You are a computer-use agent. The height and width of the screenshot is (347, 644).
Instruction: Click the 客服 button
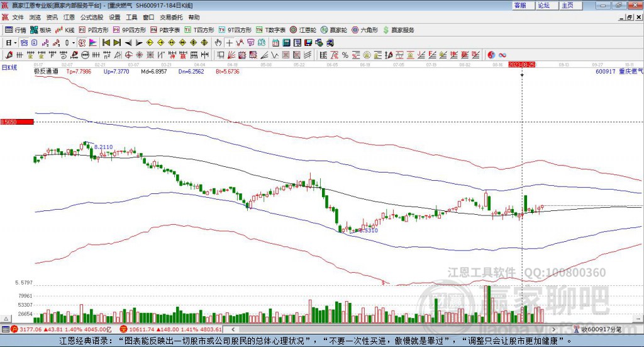coord(523,5)
